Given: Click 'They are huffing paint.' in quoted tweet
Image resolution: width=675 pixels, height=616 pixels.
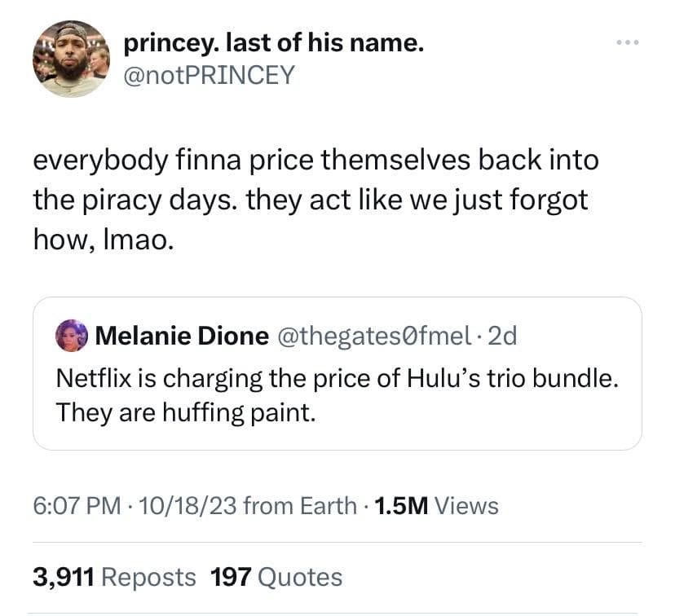Looking at the screenshot, I should pos(184,412).
